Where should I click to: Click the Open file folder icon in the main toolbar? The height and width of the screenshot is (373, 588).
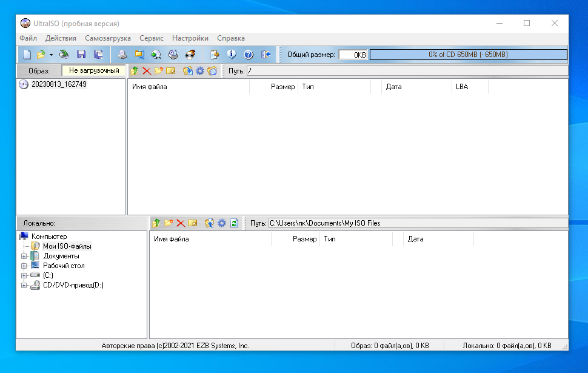[41, 55]
